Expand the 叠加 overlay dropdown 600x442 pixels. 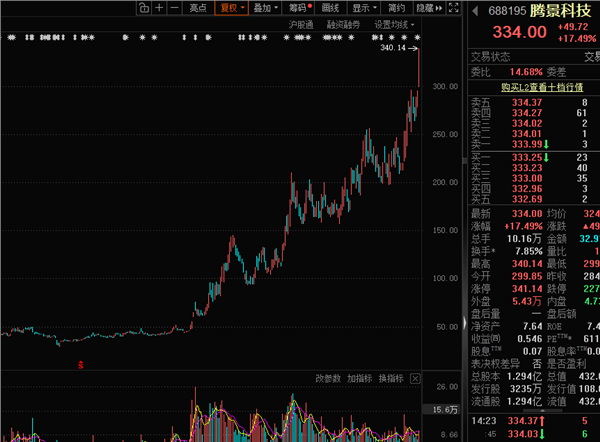click(265, 8)
